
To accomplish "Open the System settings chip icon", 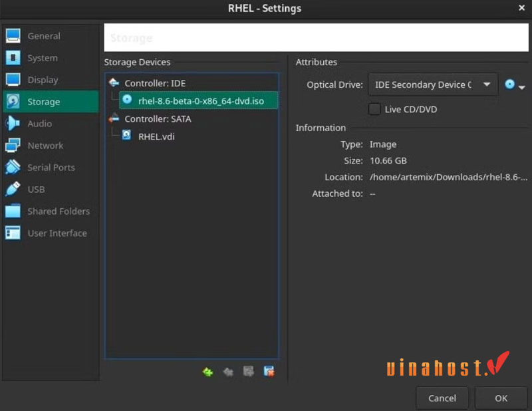I will click(x=13, y=58).
